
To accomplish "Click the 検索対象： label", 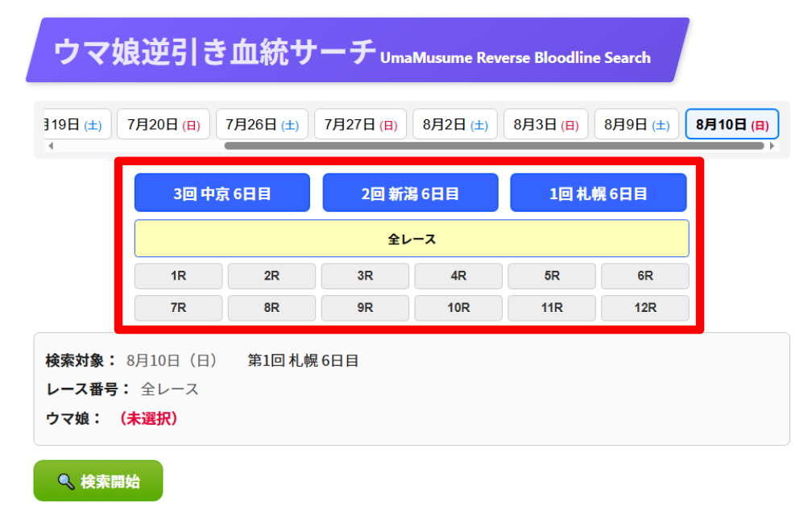I will point(81,360).
